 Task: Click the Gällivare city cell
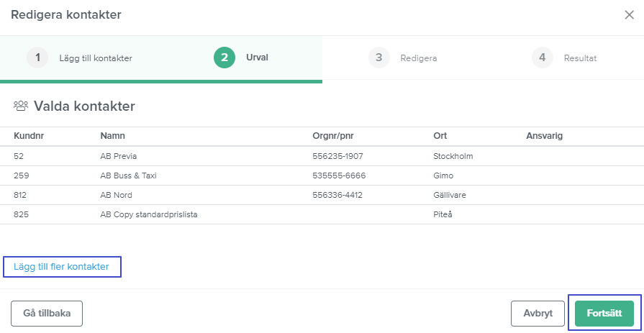coord(450,195)
